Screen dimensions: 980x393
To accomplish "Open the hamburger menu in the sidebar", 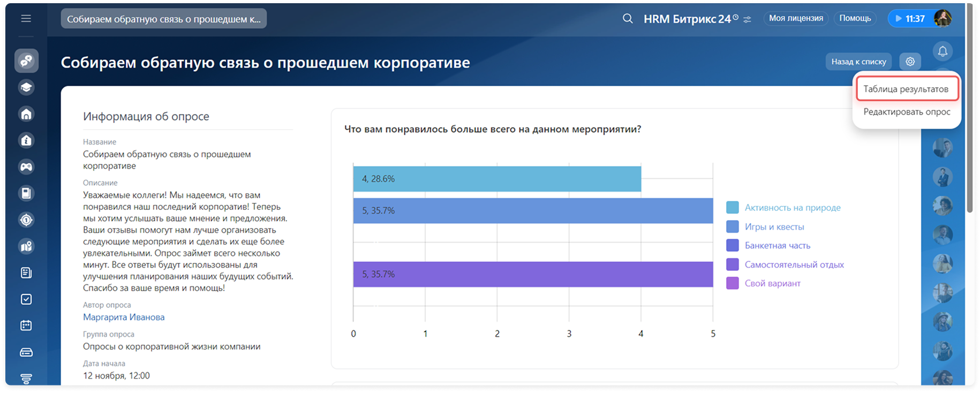I will (26, 19).
